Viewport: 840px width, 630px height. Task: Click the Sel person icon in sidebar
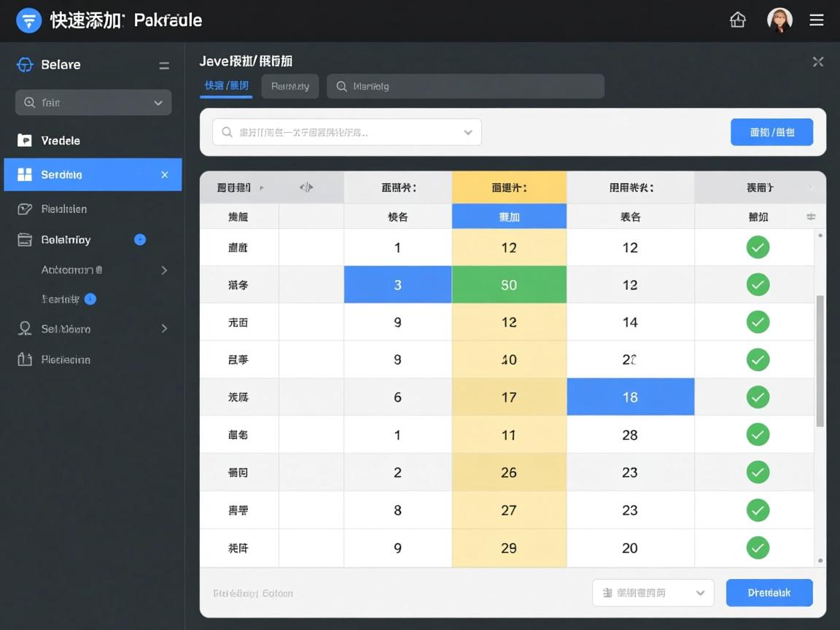25,329
